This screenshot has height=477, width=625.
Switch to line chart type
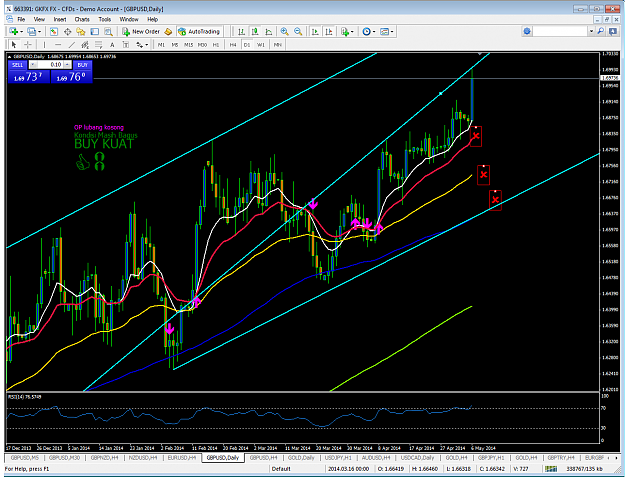click(x=269, y=31)
